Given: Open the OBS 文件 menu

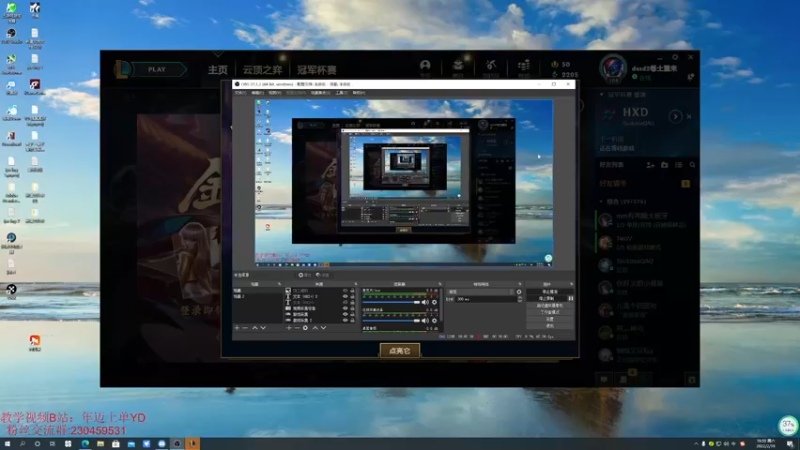Looking at the screenshot, I should 240,93.
